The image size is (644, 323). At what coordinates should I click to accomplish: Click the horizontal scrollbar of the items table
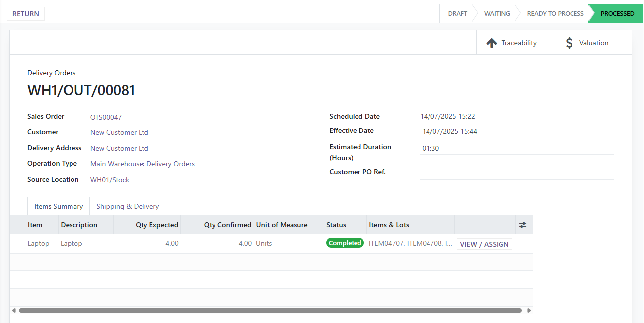[270, 311]
